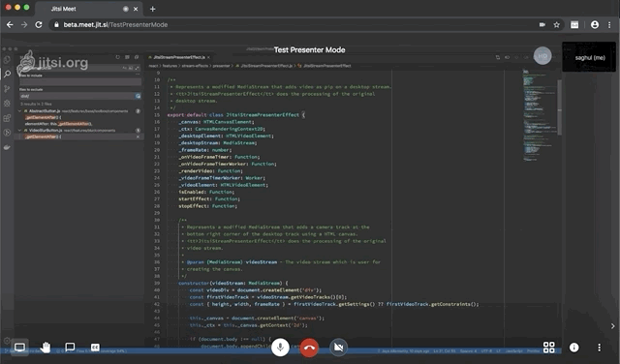Image resolution: width=620 pixels, height=364 pixels.
Task: Select the Jitsi Meet browser tab
Action: [89, 9]
